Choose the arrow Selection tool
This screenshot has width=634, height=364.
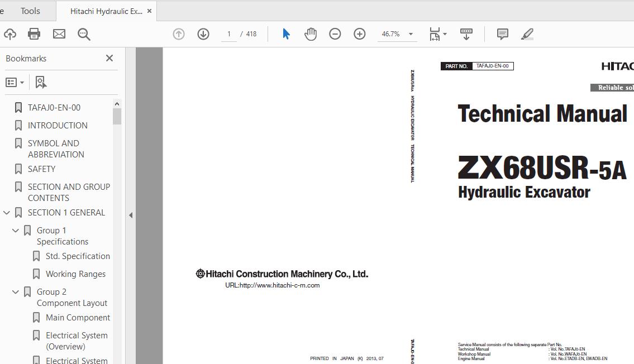click(x=286, y=34)
